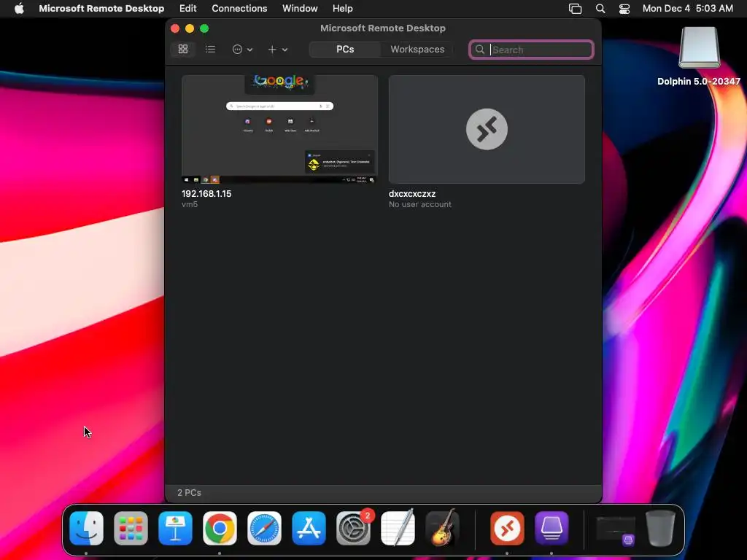Click the Search field

coord(531,50)
